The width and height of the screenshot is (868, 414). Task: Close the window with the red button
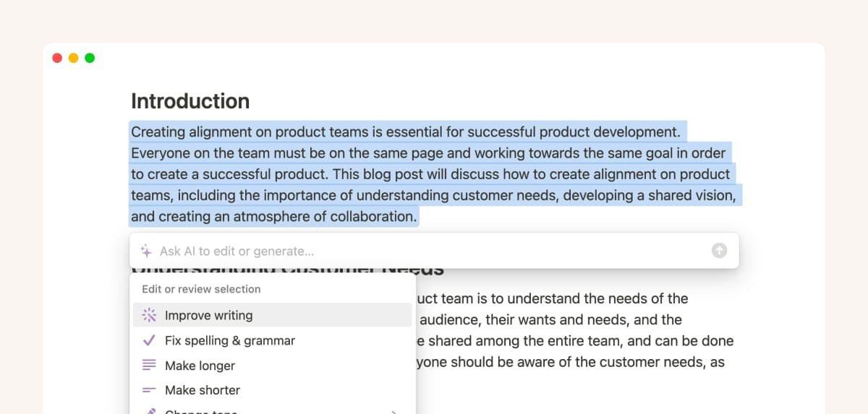pos(57,58)
